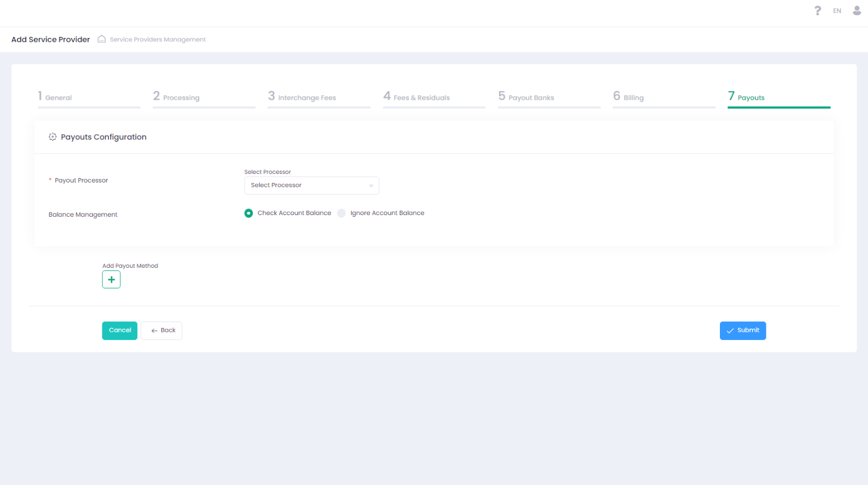
Task: Switch language via EN selector
Action: pos(837,11)
